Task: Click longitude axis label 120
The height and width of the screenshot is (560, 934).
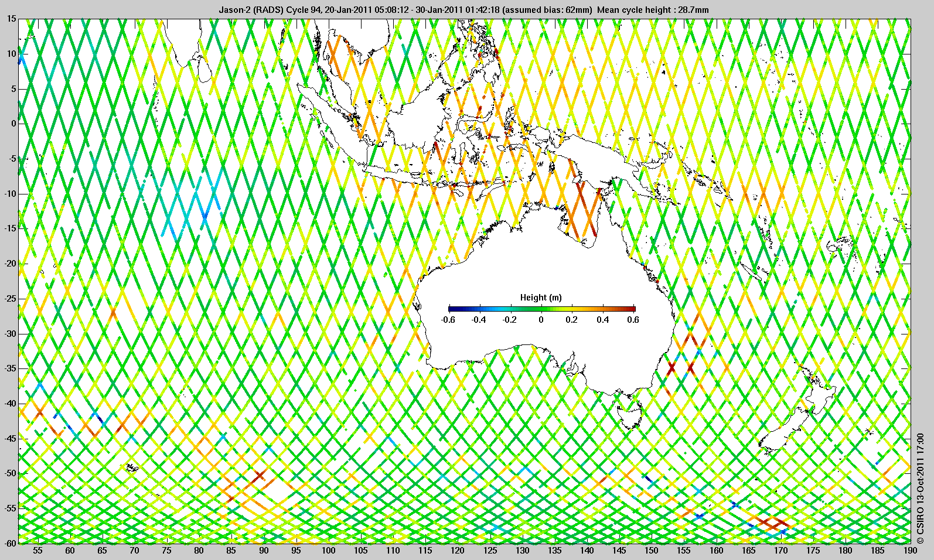Action: point(458,551)
